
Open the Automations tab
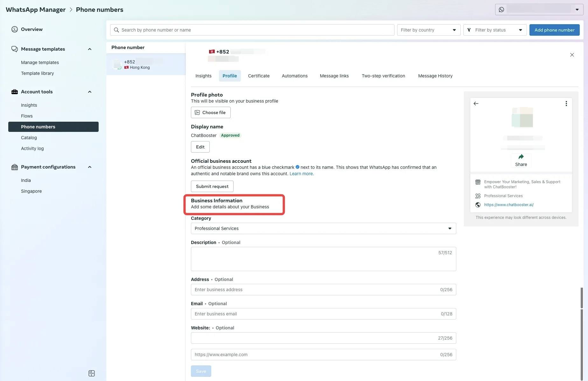pos(295,76)
